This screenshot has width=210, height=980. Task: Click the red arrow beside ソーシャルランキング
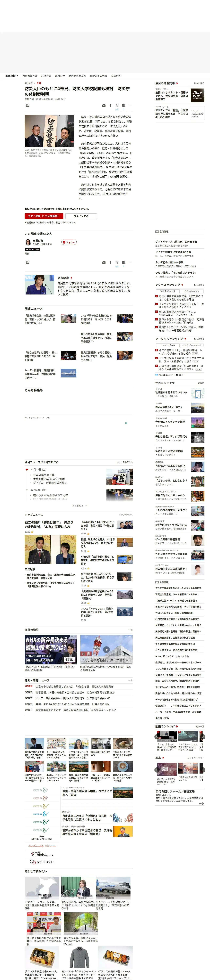coord(185,339)
